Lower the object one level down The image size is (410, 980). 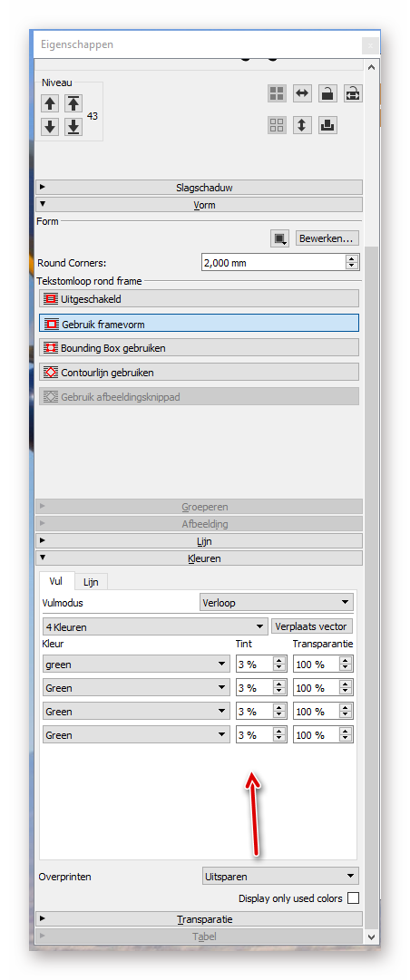click(x=50, y=127)
